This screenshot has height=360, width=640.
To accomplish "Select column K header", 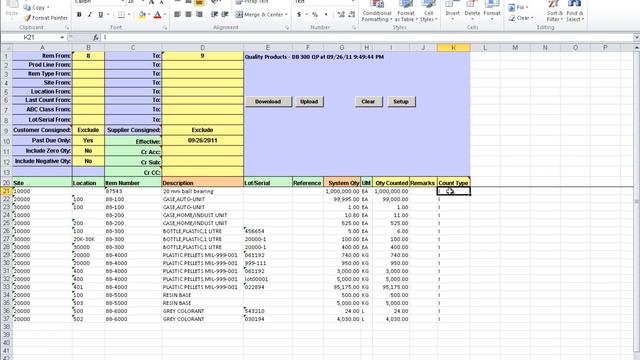I will click(453, 48).
